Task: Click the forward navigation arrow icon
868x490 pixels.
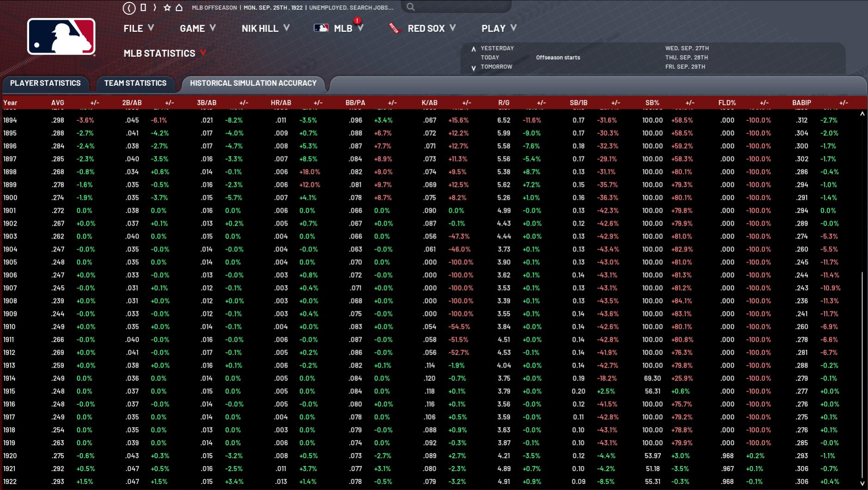Action: click(155, 7)
